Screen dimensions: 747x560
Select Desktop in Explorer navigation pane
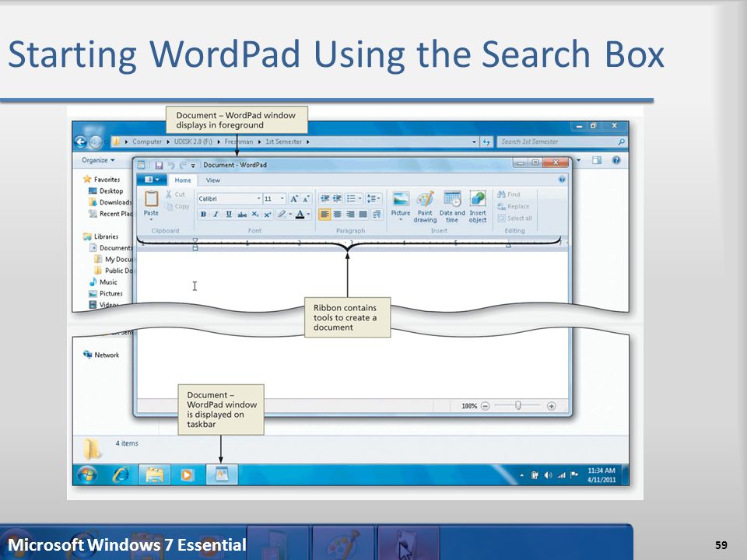pyautogui.click(x=106, y=191)
